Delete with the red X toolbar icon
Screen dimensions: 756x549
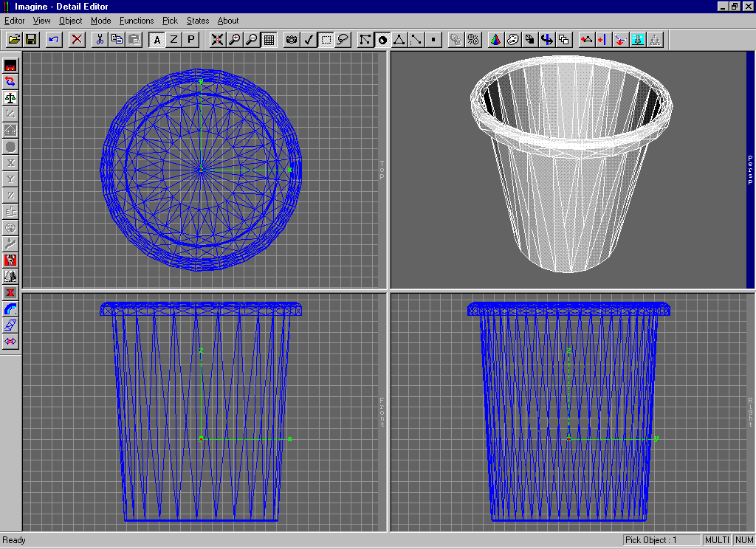point(77,40)
